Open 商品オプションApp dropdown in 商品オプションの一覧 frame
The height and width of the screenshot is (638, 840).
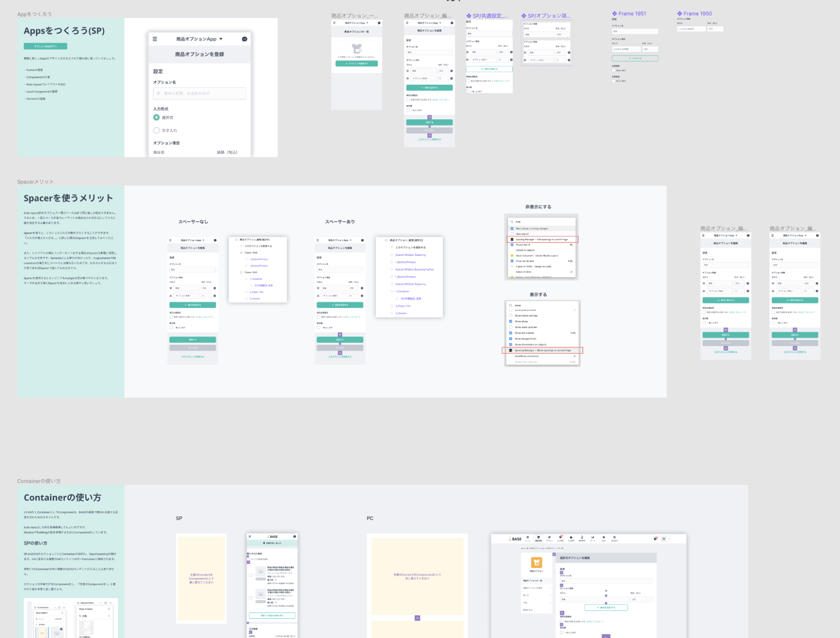tap(356, 23)
